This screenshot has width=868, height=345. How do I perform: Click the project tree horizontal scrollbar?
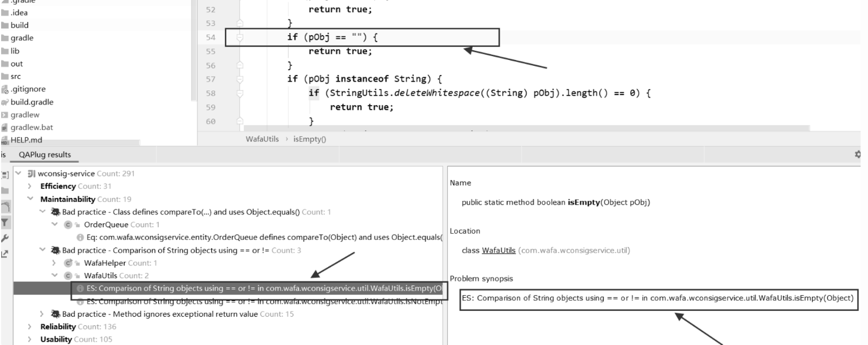(69, 142)
